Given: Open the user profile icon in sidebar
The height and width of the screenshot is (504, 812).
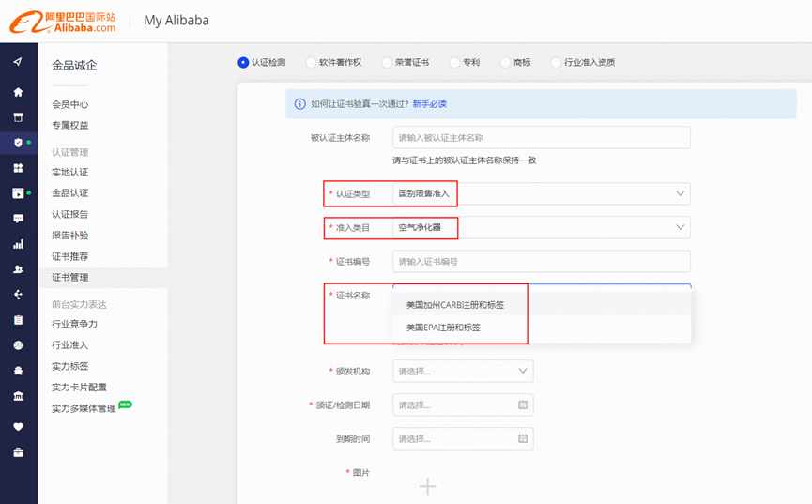Looking at the screenshot, I should [x=18, y=269].
